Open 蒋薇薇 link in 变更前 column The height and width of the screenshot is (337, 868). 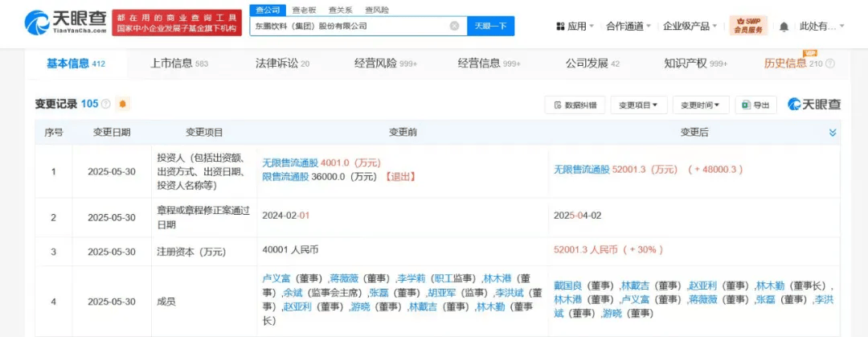tap(342, 279)
